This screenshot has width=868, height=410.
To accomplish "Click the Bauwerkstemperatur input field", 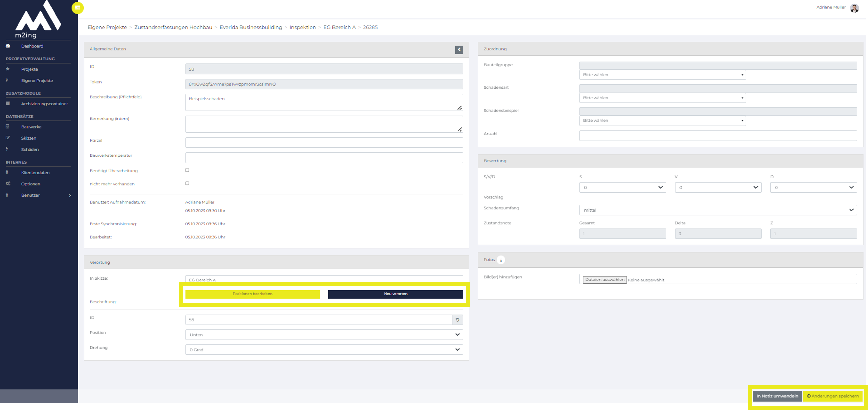I will 324,158.
